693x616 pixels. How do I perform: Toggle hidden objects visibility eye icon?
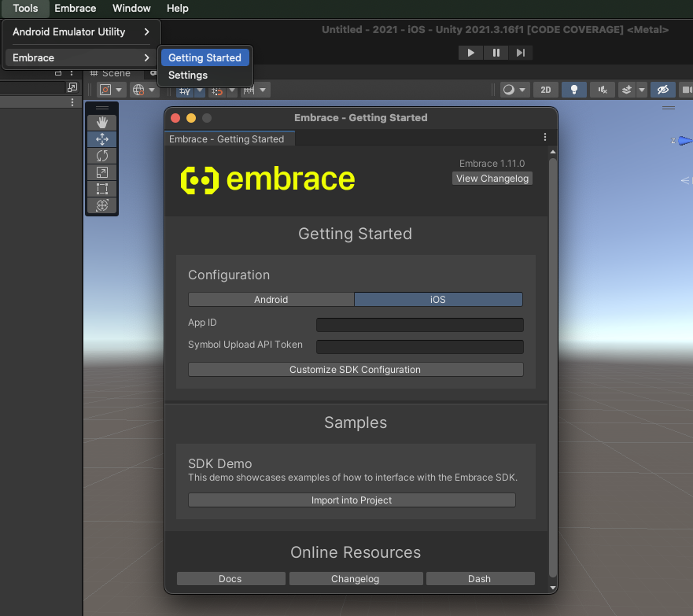coord(663,90)
